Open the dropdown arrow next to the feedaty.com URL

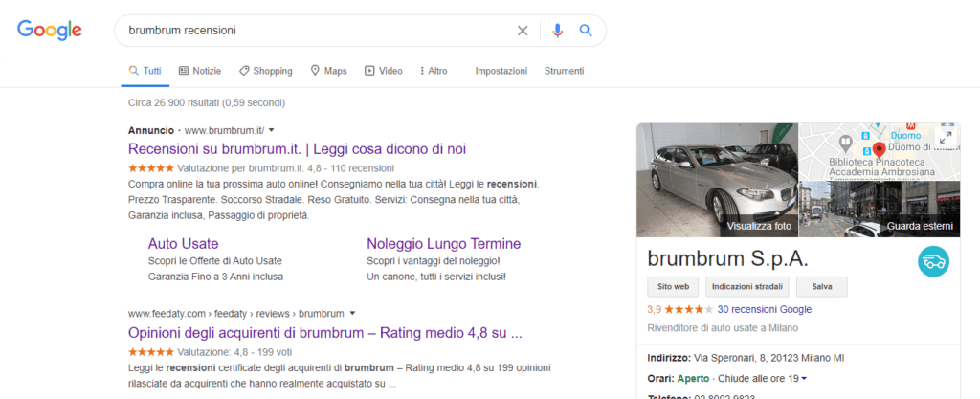352,314
